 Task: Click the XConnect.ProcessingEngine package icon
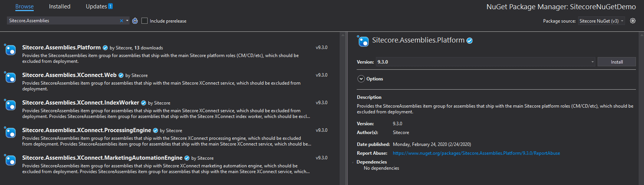tap(10, 133)
